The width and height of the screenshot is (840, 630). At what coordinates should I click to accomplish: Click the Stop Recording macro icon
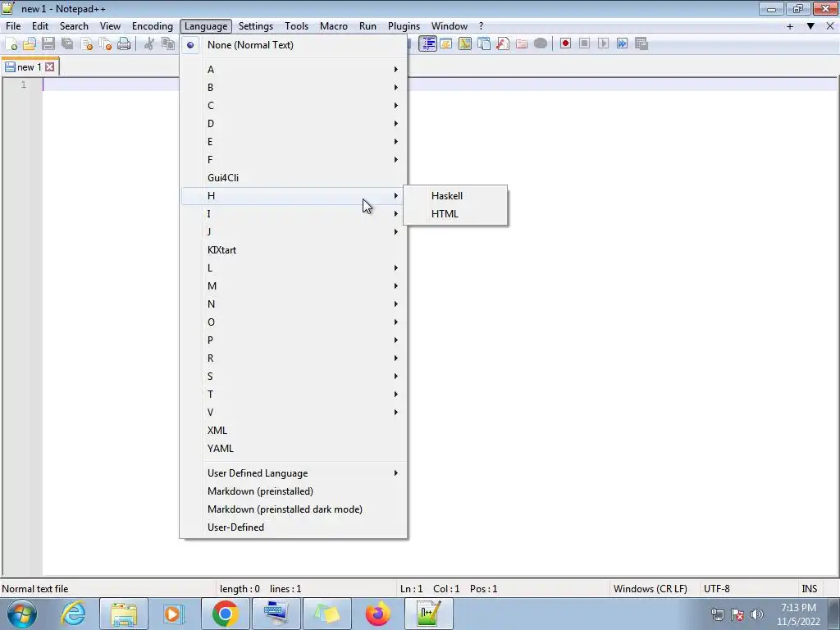tap(584, 44)
